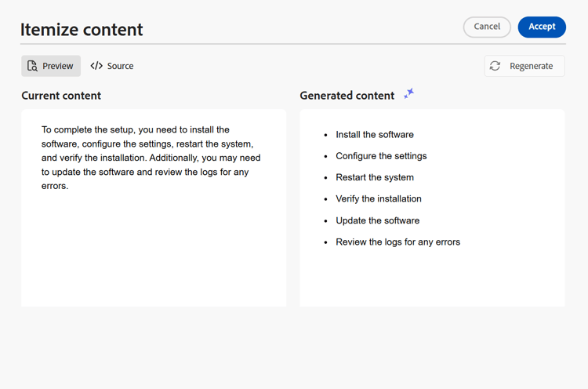Select the "Update the software" bullet
Screen dimensions: 588x389
point(377,220)
